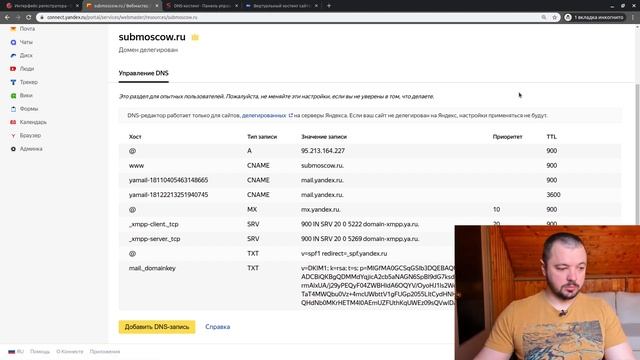Click the incognito tab indicator
640x360 pixels.
tap(594, 17)
